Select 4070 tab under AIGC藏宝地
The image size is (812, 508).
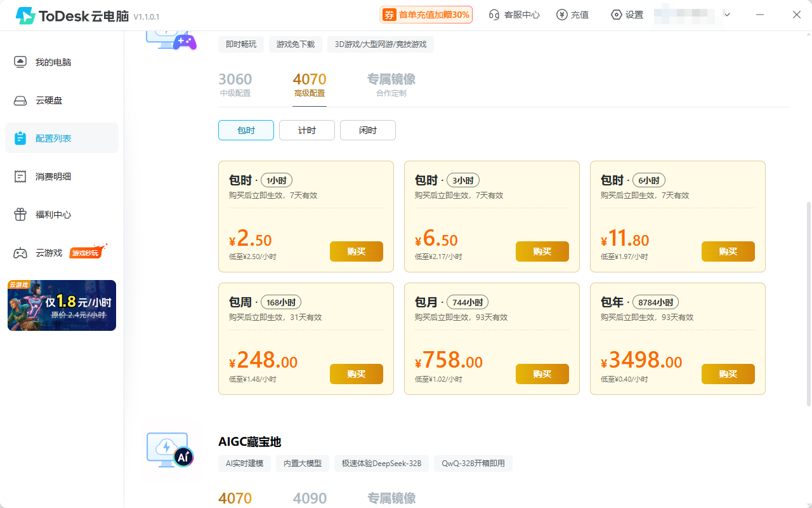tap(235, 498)
